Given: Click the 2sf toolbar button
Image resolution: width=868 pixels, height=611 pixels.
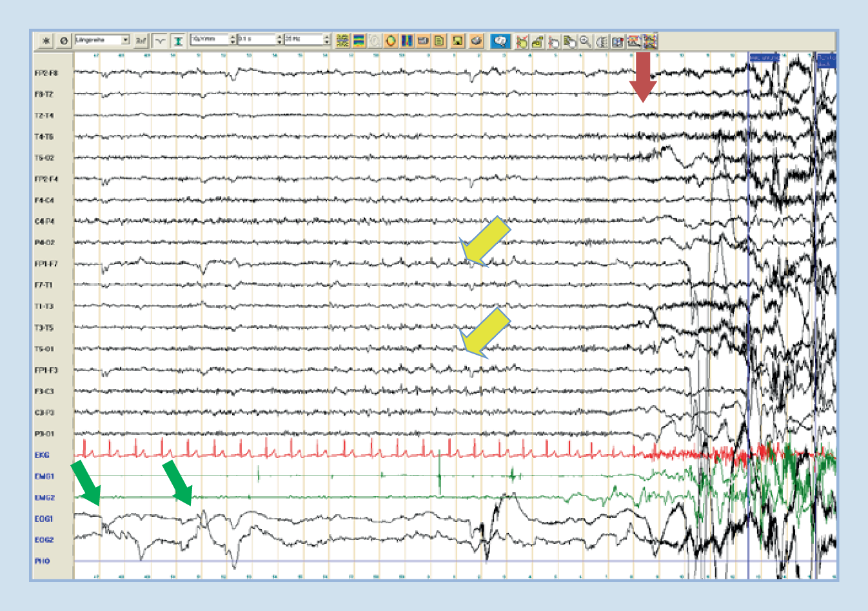Looking at the screenshot, I should pyautogui.click(x=141, y=41).
